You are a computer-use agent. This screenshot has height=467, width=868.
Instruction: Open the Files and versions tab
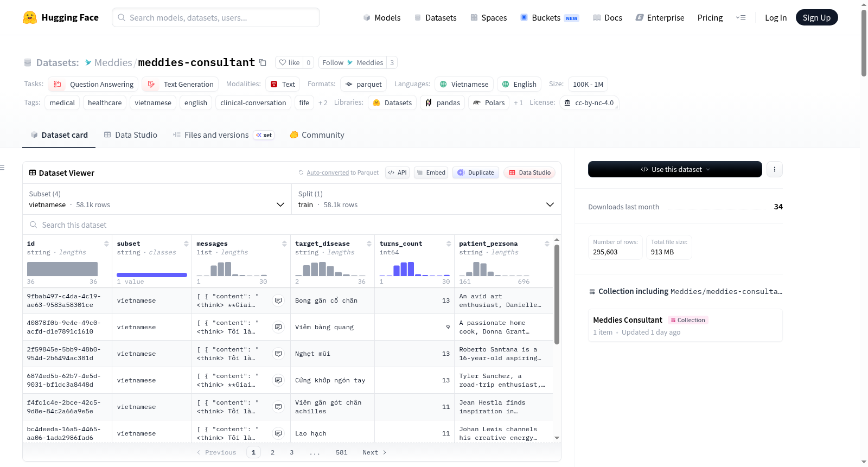coord(224,135)
